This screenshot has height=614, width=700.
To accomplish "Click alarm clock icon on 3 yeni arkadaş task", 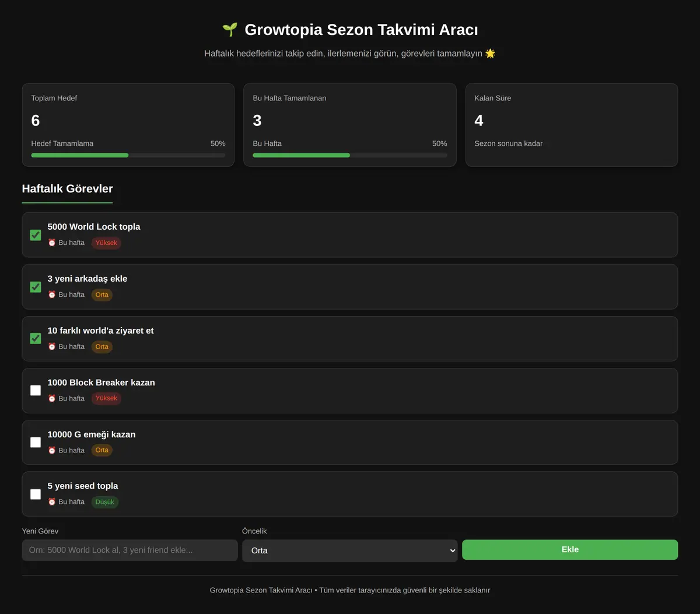I will (x=52, y=294).
